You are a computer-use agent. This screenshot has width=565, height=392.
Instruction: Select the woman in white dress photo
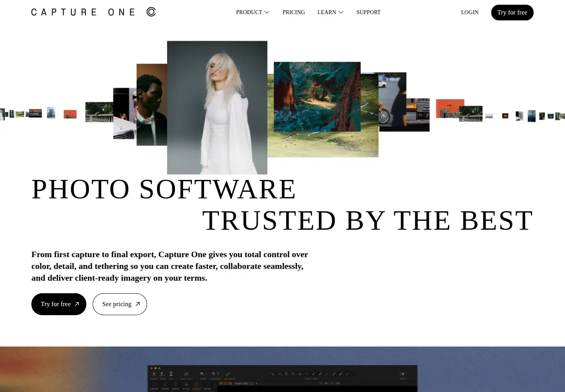coord(217,107)
